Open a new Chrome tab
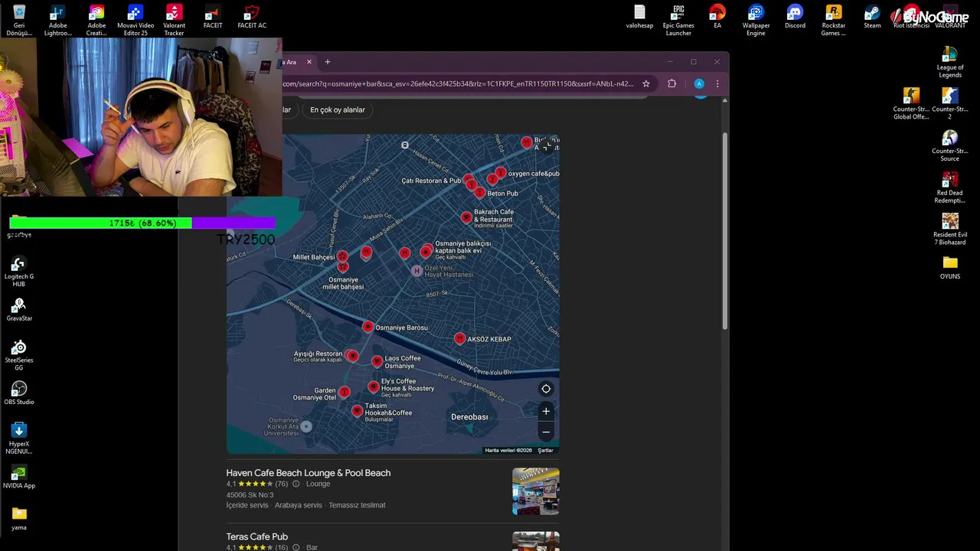Image resolution: width=980 pixels, height=551 pixels. pyautogui.click(x=328, y=62)
